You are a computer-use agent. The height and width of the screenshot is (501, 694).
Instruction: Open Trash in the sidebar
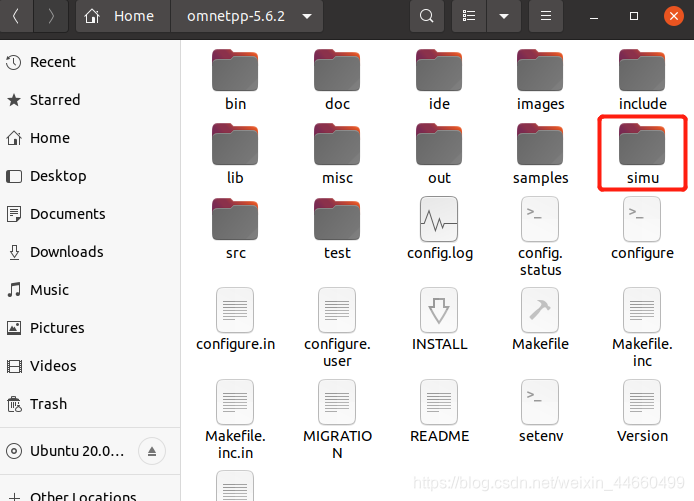tap(90, 404)
